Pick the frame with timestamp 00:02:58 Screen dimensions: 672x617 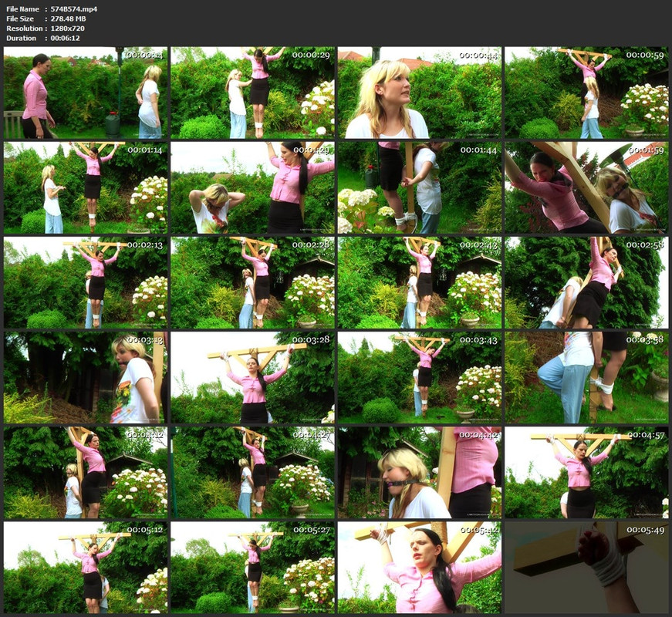coord(586,283)
